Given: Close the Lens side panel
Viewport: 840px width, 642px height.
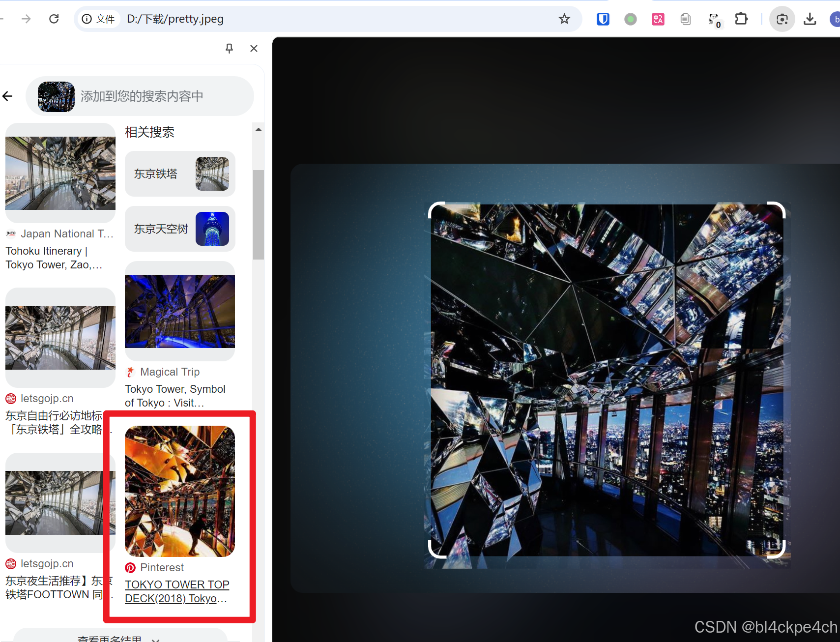Looking at the screenshot, I should (x=254, y=48).
